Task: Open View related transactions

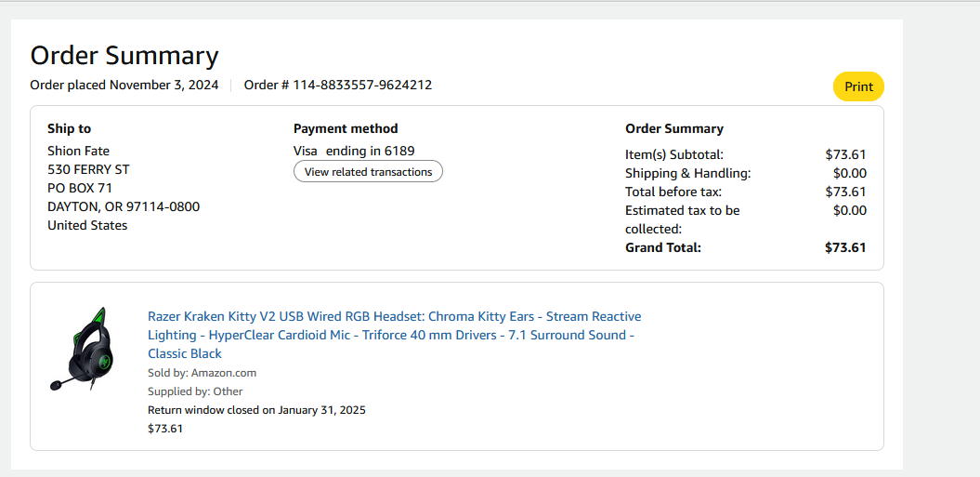Action: tap(368, 172)
